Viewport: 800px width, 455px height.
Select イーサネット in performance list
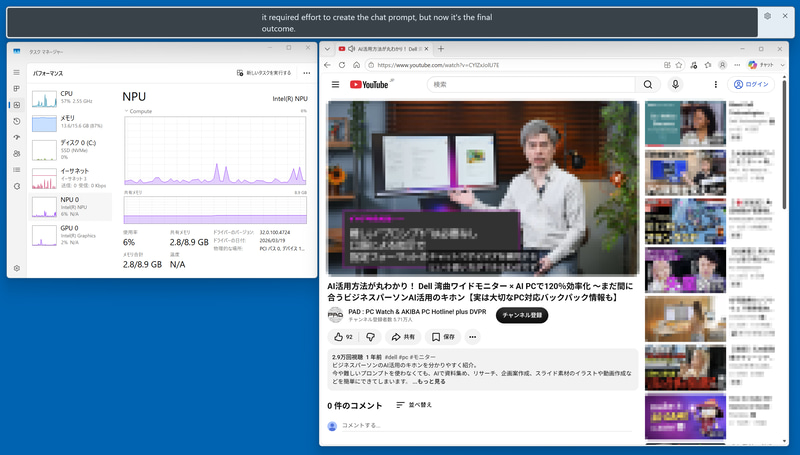(70, 179)
